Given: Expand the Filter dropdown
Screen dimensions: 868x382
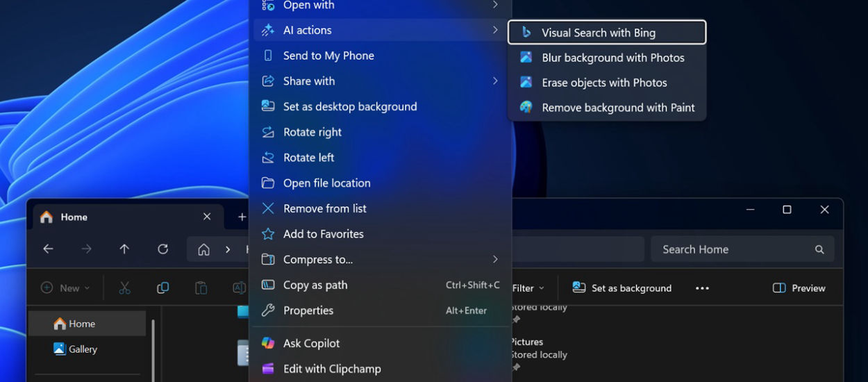Looking at the screenshot, I should pyautogui.click(x=528, y=288).
